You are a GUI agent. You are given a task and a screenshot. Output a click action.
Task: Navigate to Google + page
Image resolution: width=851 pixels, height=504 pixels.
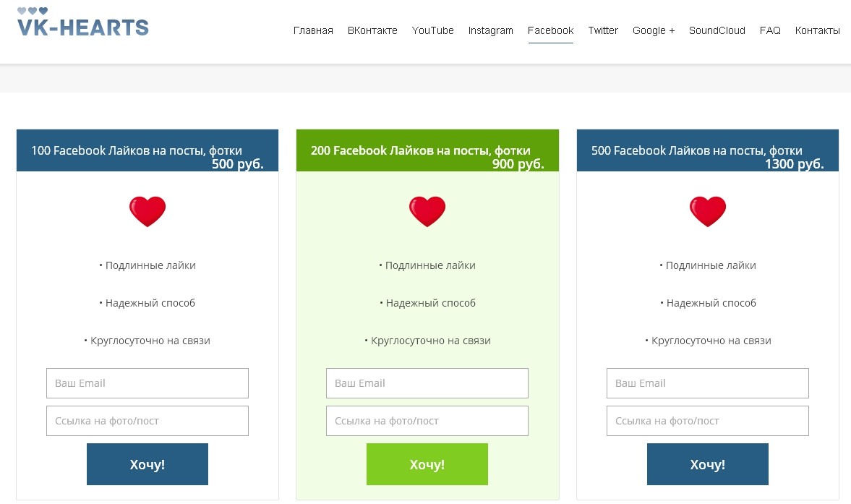click(x=654, y=30)
